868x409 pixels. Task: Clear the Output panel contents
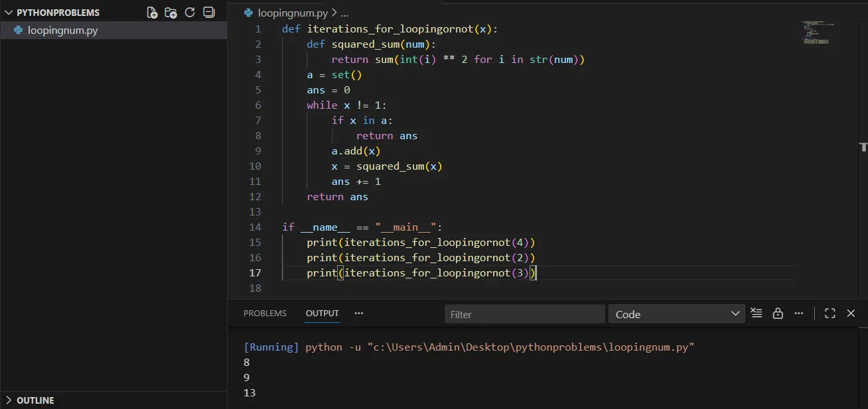coord(757,313)
